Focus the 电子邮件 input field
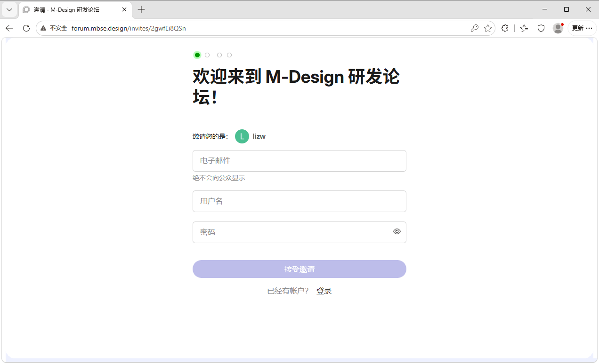599x364 pixels. click(x=299, y=161)
